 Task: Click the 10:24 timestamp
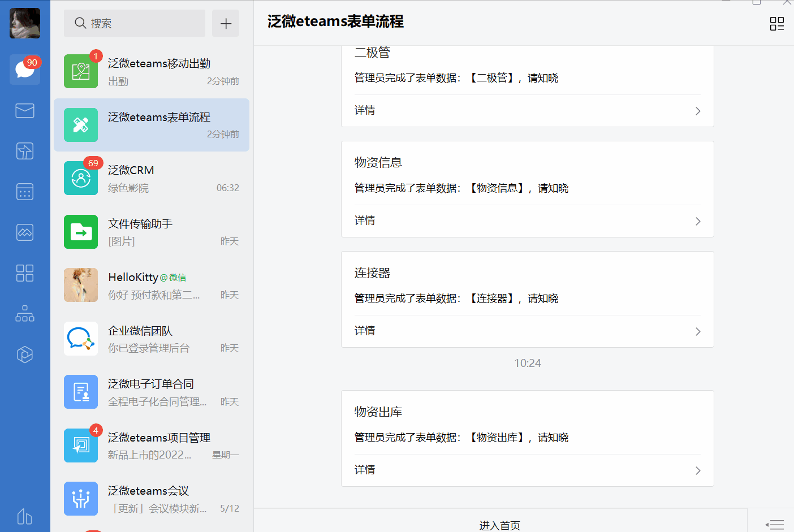point(528,363)
